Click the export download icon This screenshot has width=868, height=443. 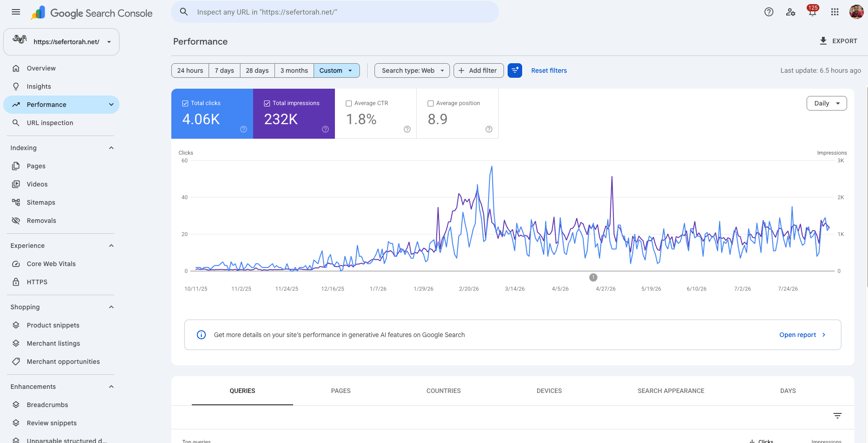pyautogui.click(x=823, y=41)
